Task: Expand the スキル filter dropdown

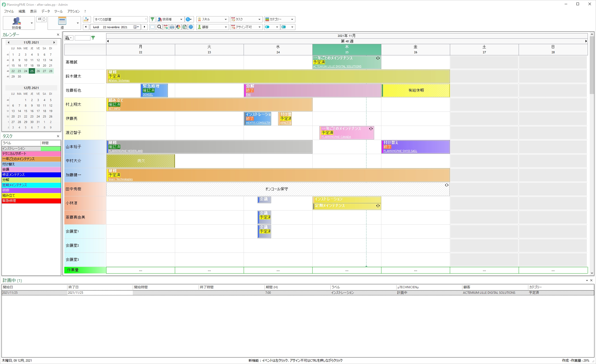Action: tap(226, 19)
